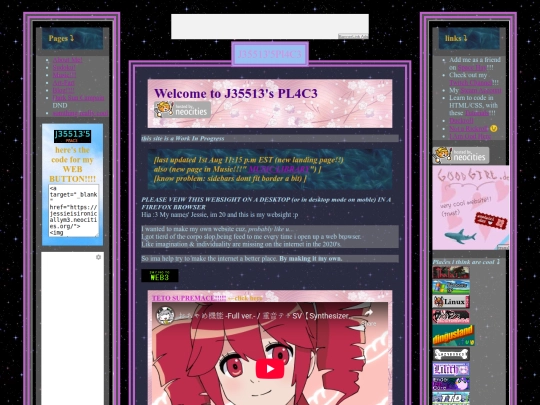Image resolution: width=540 pixels, height=405 pixels.
Task: Click the Welcome to J35513's PL4C3 heading
Action: (236, 93)
